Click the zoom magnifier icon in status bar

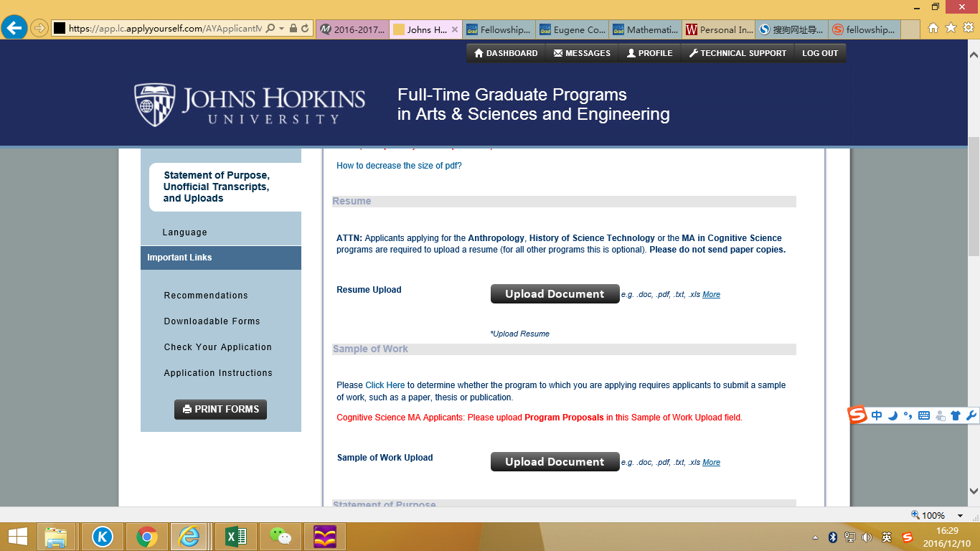pos(915,515)
